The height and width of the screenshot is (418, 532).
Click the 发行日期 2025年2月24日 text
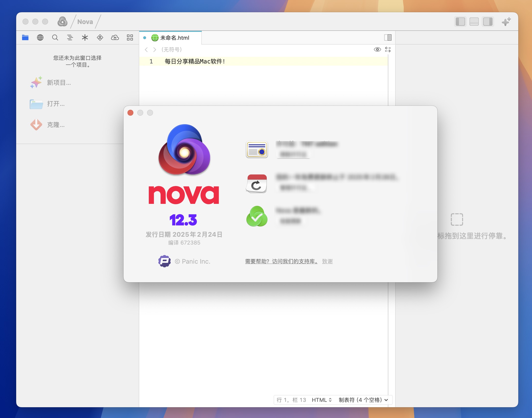[184, 234]
